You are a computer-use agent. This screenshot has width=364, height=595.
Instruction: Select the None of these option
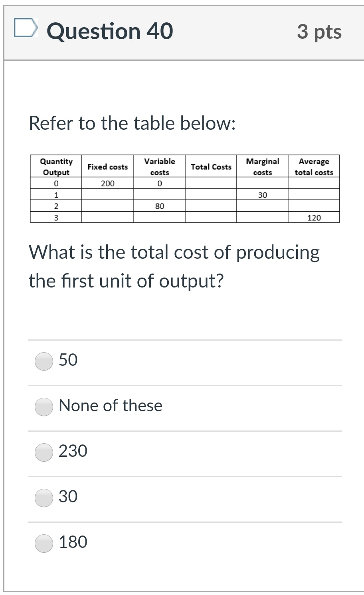click(44, 407)
